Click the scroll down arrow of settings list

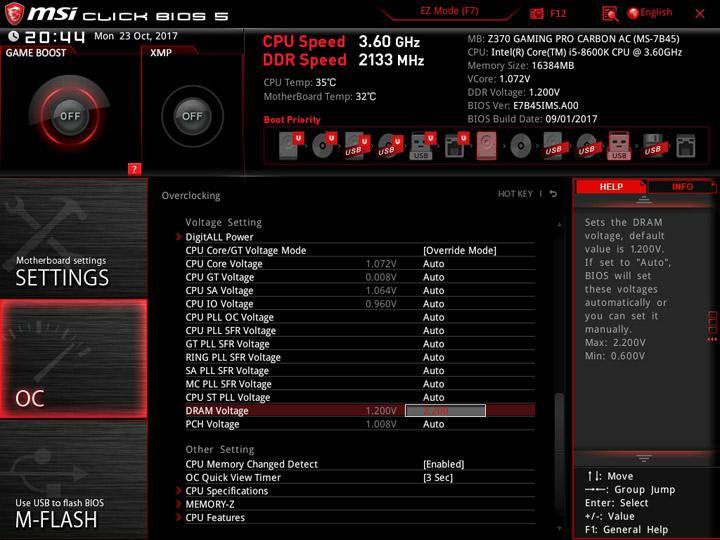[559, 529]
